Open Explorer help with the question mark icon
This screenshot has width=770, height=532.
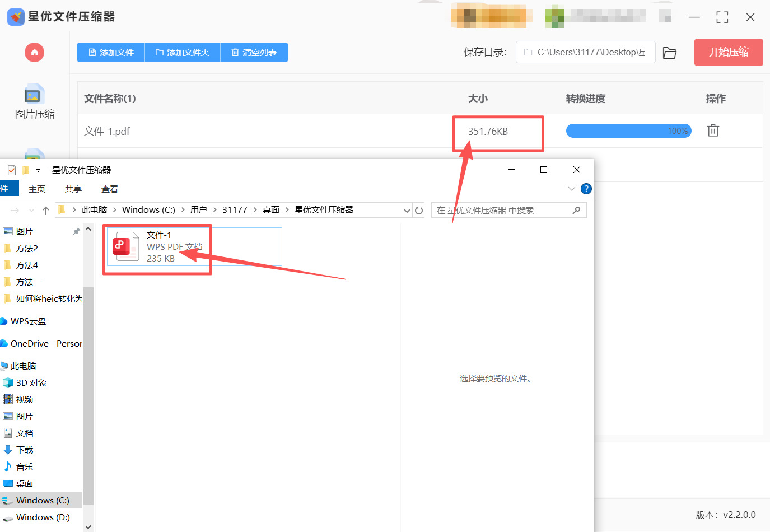[586, 189]
